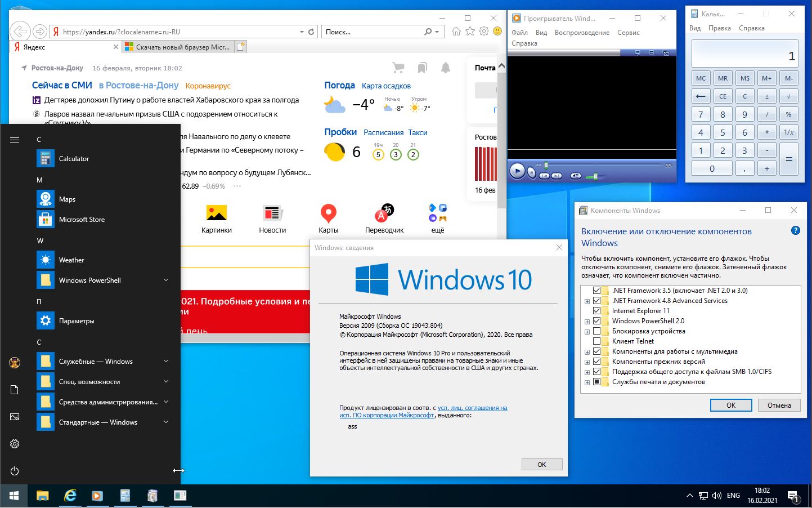The image size is (812, 508).
Task: Click Отмена in Компоненты Windows dialog
Action: click(779, 405)
